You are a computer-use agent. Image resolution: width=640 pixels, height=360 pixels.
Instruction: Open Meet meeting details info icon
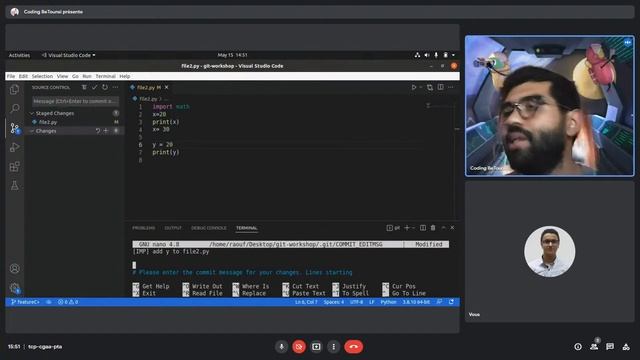(578, 347)
